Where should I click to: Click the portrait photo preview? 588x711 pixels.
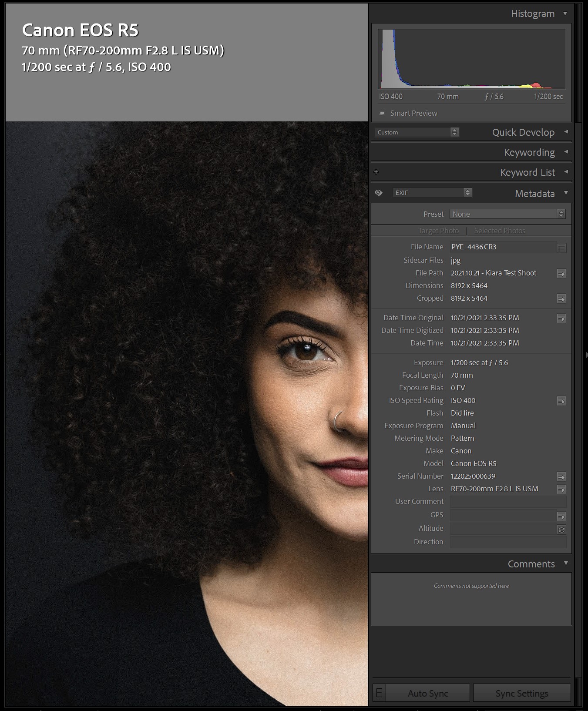point(187,413)
